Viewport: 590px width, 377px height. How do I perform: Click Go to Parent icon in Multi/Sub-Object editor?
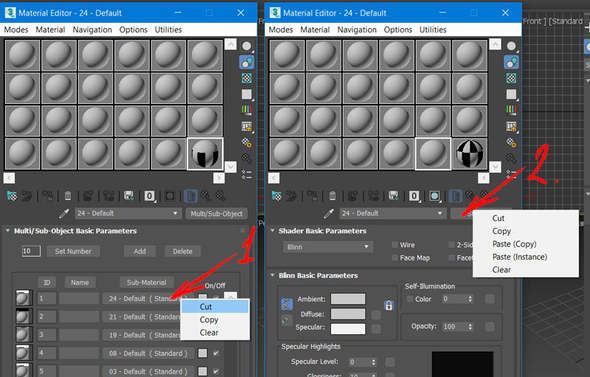pos(205,196)
